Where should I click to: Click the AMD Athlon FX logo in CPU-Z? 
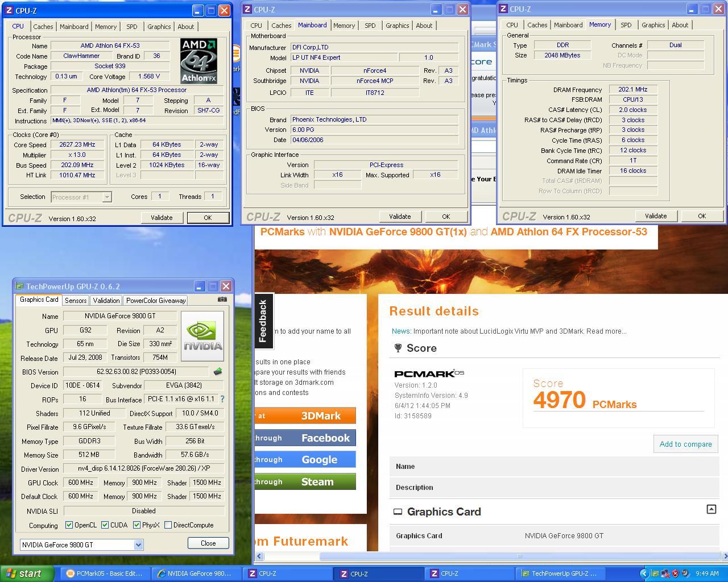click(x=198, y=61)
